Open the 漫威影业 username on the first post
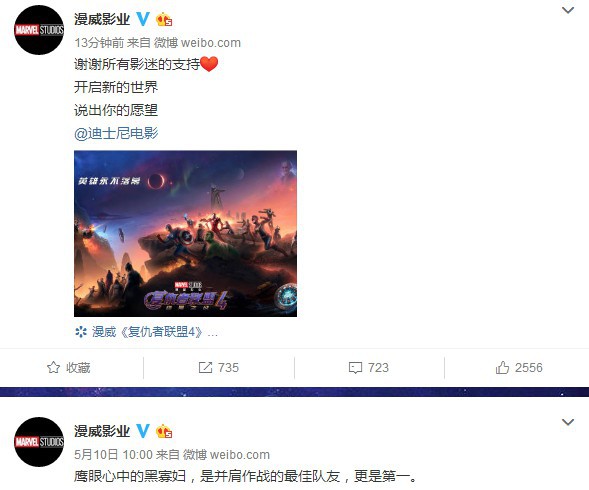This screenshot has width=589, height=490. [x=102, y=19]
